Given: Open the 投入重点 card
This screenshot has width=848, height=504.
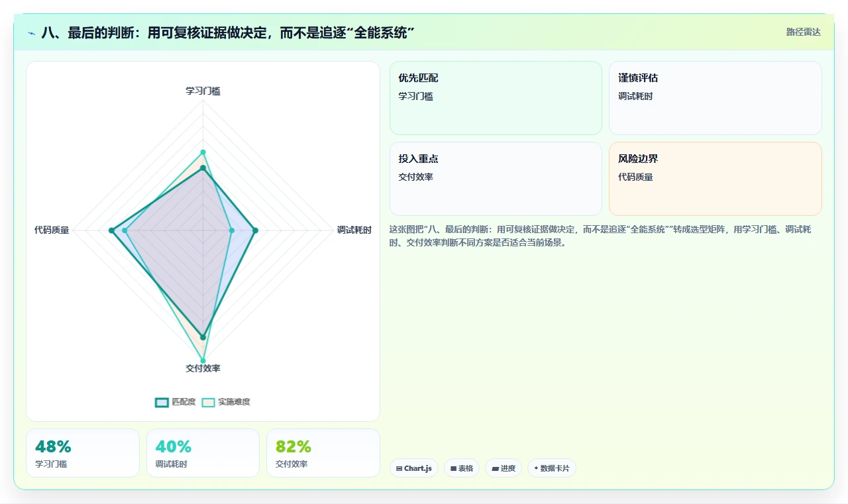Looking at the screenshot, I should point(496,179).
